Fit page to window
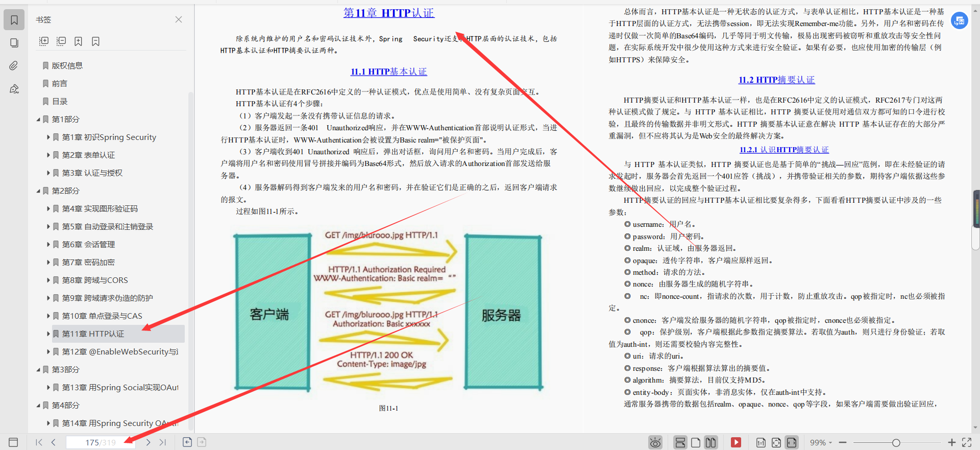This screenshot has width=980, height=450. click(776, 442)
